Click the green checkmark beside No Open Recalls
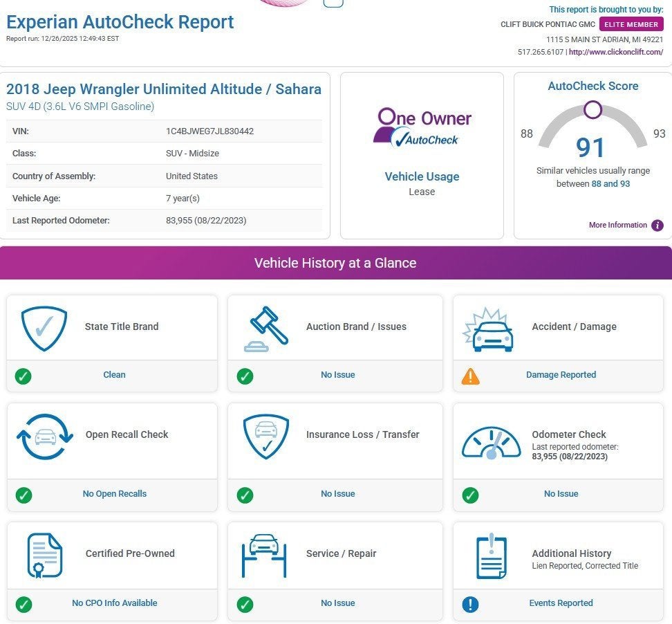Image resolution: width=672 pixels, height=624 pixels. click(24, 495)
